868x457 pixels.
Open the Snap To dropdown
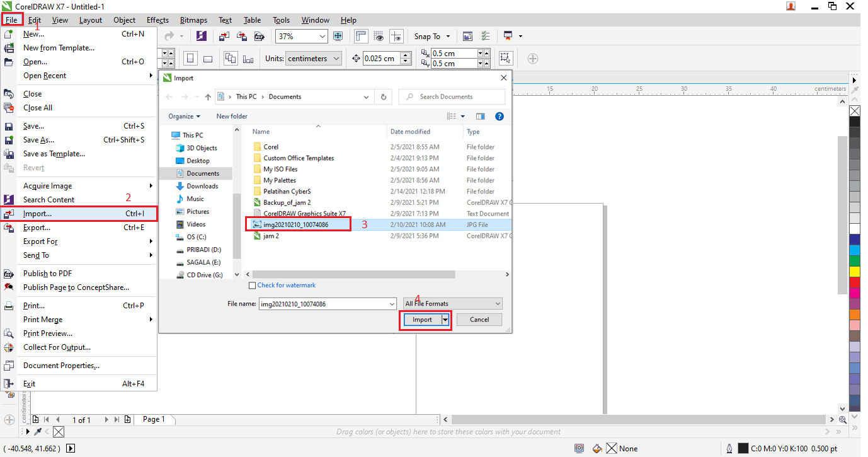pos(432,36)
